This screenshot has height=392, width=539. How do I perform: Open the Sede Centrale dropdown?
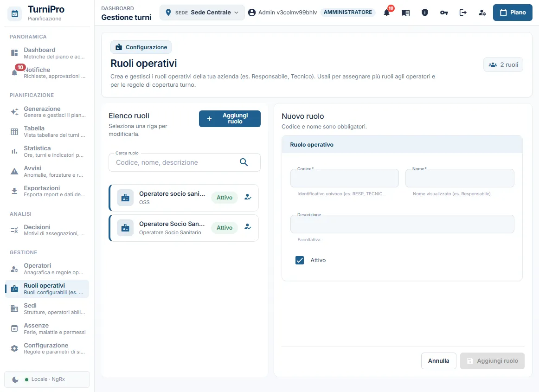pyautogui.click(x=202, y=13)
